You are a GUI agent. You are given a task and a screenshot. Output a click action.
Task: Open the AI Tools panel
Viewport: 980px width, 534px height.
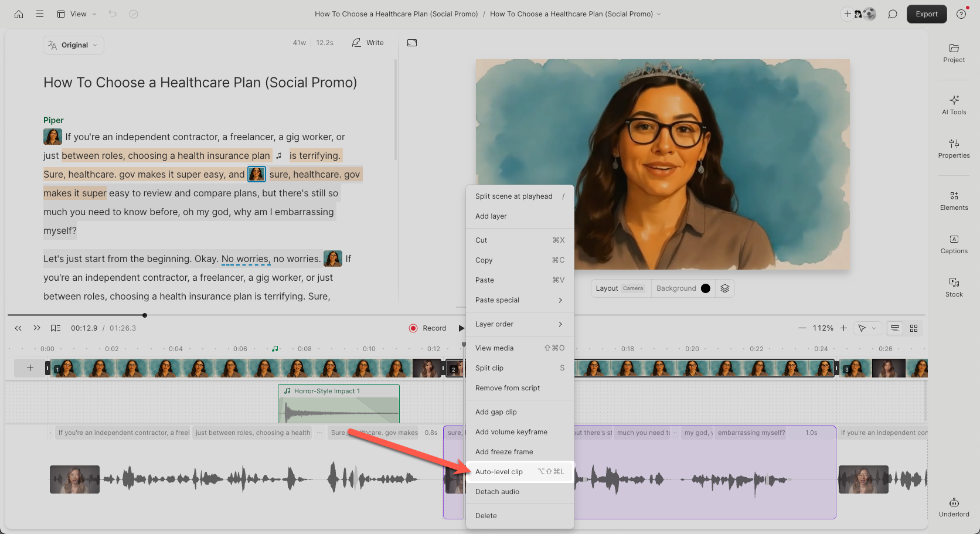[954, 105]
